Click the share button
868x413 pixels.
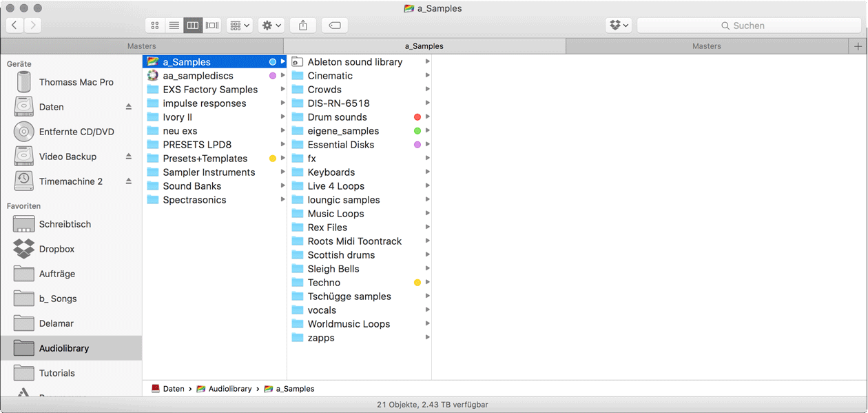click(303, 26)
